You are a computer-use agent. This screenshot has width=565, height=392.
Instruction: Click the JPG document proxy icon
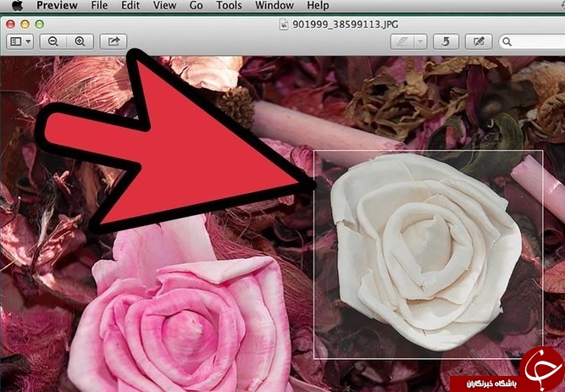(284, 25)
